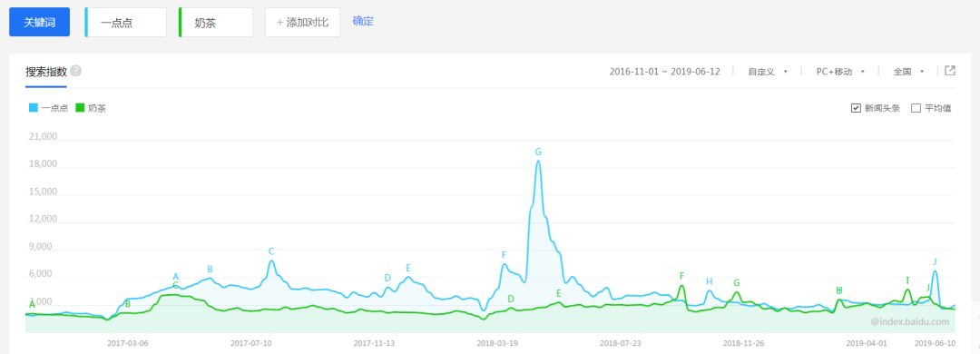Click the blue news marker J near 2019-06-10
980x354 pixels.
pyautogui.click(x=935, y=261)
